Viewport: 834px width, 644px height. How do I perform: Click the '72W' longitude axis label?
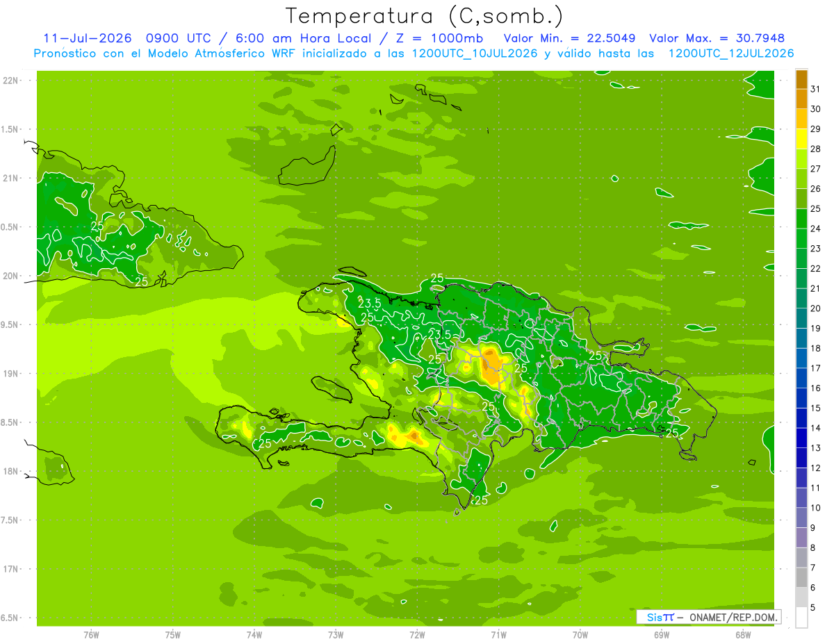417,635
